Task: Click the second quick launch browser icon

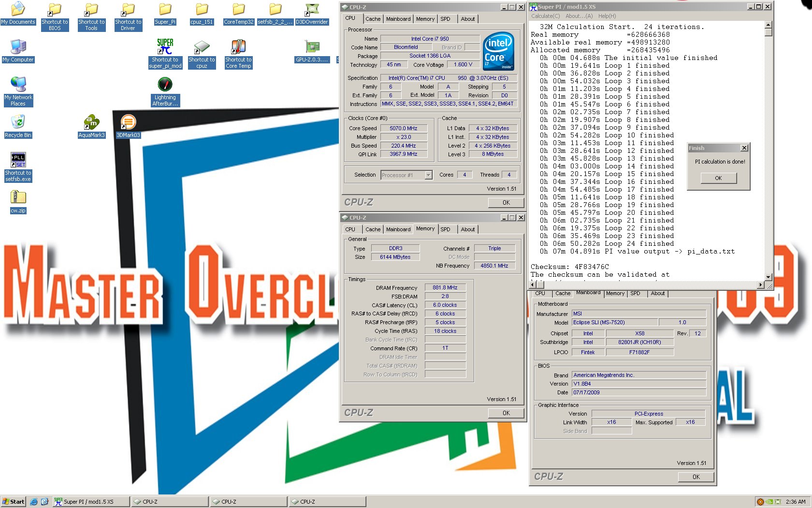Action: point(44,502)
